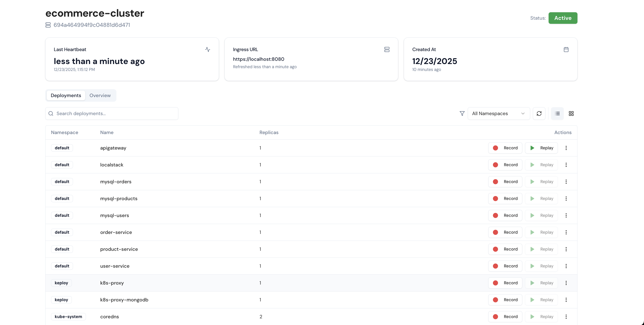Open the kebab menu for mysql-orders row

click(566, 182)
